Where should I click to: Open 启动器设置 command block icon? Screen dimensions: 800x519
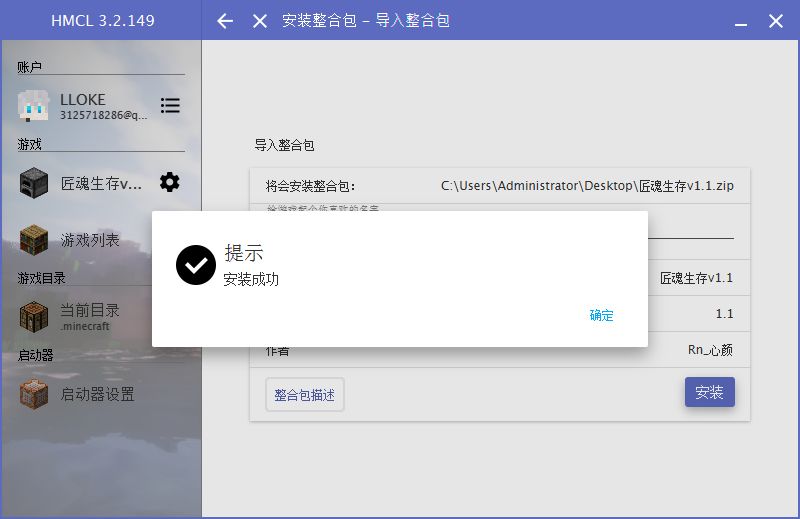point(34,394)
